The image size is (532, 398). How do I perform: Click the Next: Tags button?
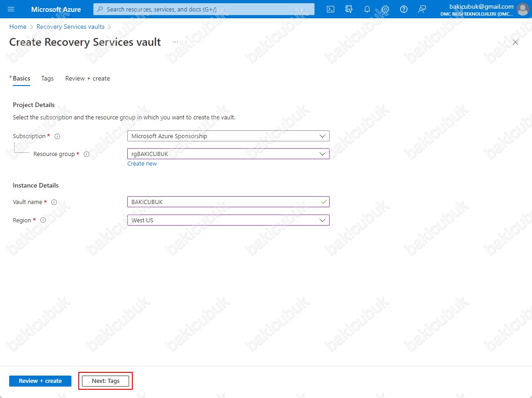[x=105, y=381]
